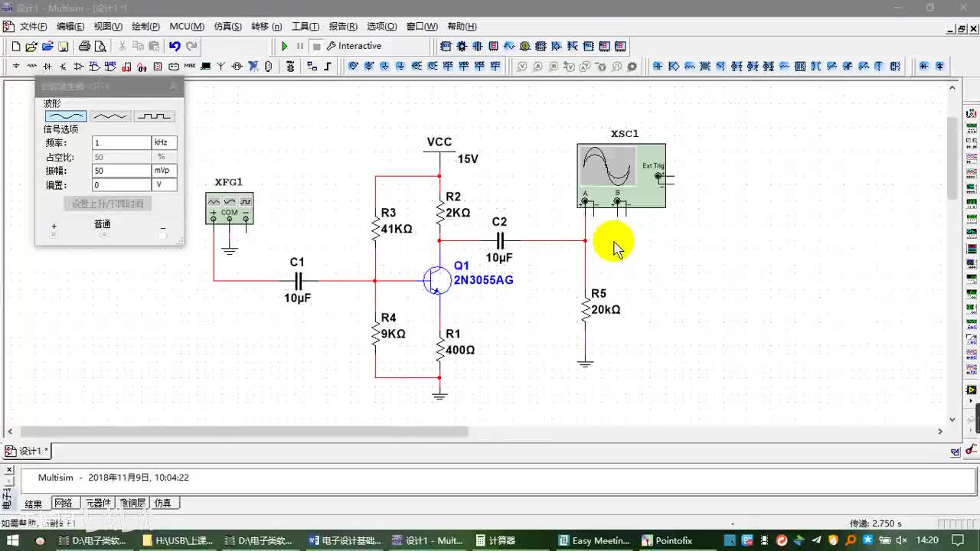Save the current design

tap(64, 46)
